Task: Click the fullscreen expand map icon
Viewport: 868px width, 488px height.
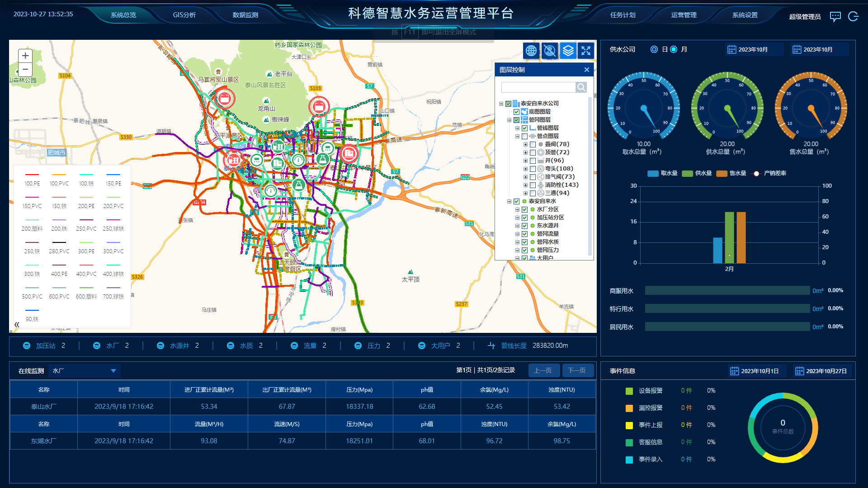Action: pyautogui.click(x=586, y=51)
